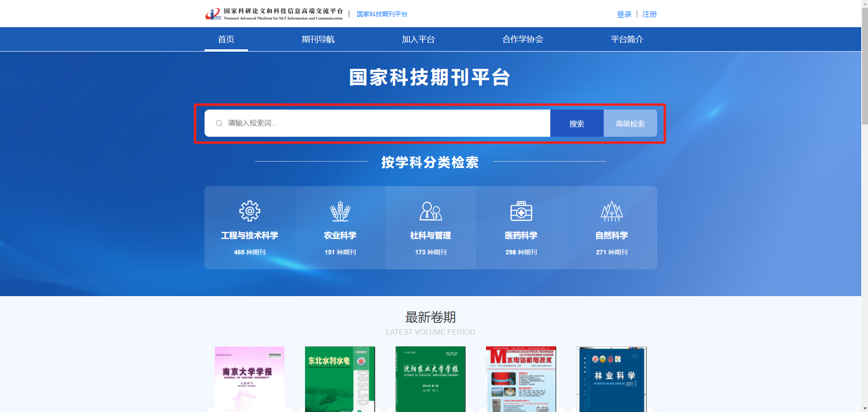The height and width of the screenshot is (412, 868).
Task: Open 高级检索 advanced search
Action: 630,123
